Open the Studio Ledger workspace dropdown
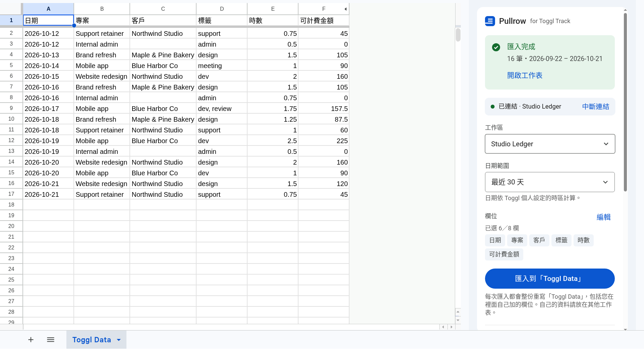Image resolution: width=644 pixels, height=349 pixels. pyautogui.click(x=550, y=144)
